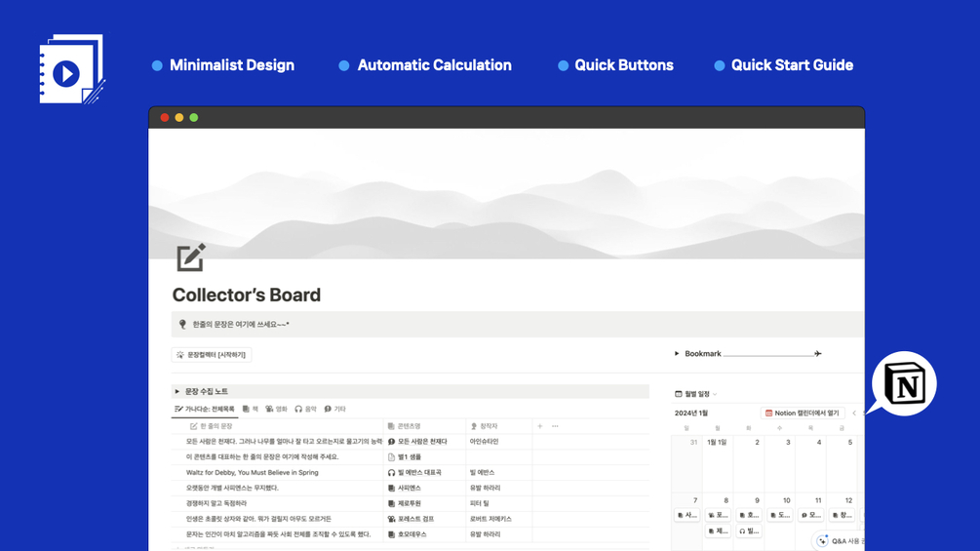This screenshot has height=551, width=980.
Task: Click the template logo with play symbol
Action: (x=72, y=68)
